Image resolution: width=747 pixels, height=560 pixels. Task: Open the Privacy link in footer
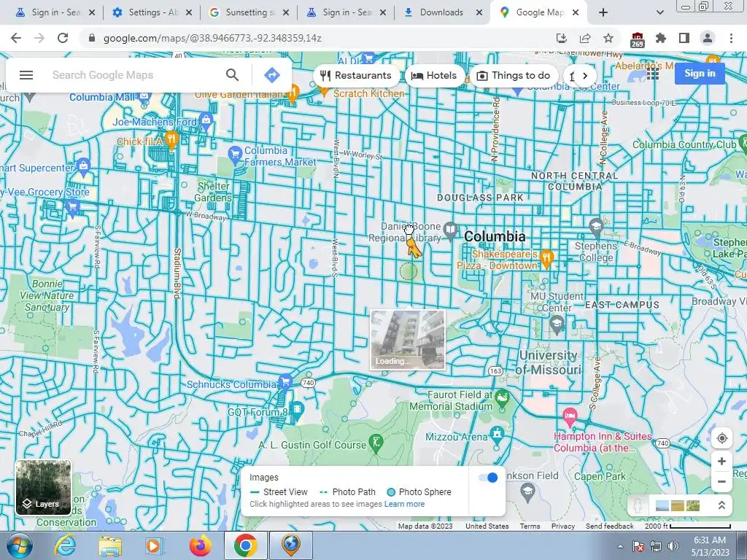coord(562,526)
